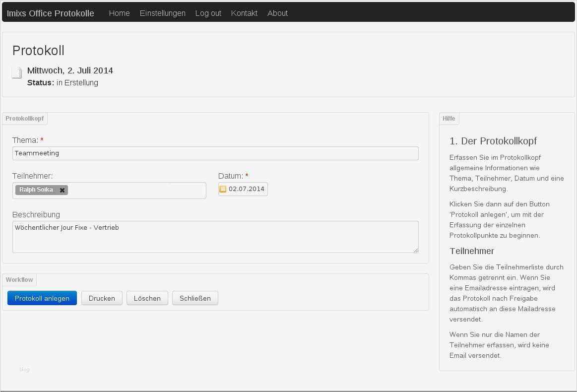This screenshot has height=392, width=577.
Task: Click the 'Beschreibung' field label
Action: coord(36,214)
